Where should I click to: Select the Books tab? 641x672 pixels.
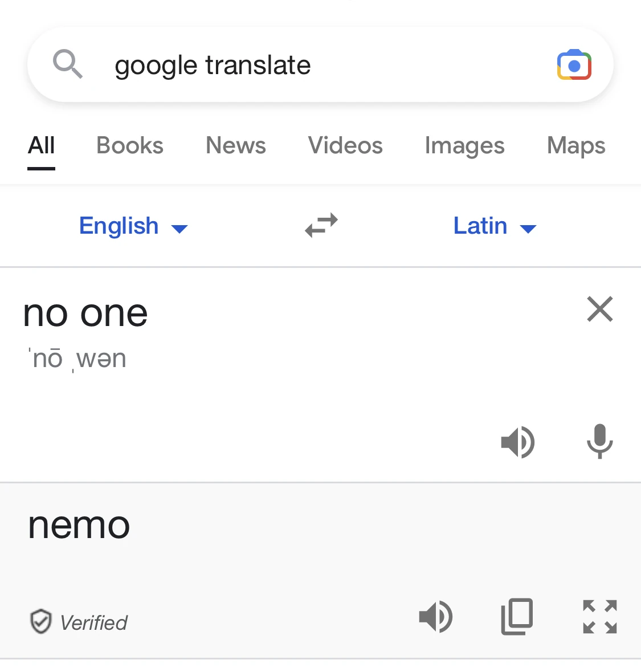point(129,146)
